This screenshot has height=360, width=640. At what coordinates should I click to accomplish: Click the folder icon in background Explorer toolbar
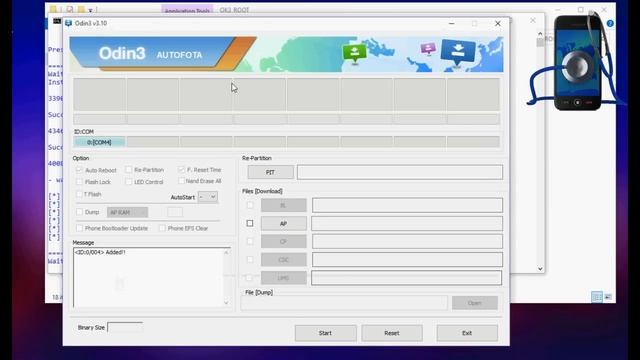click(53, 9)
